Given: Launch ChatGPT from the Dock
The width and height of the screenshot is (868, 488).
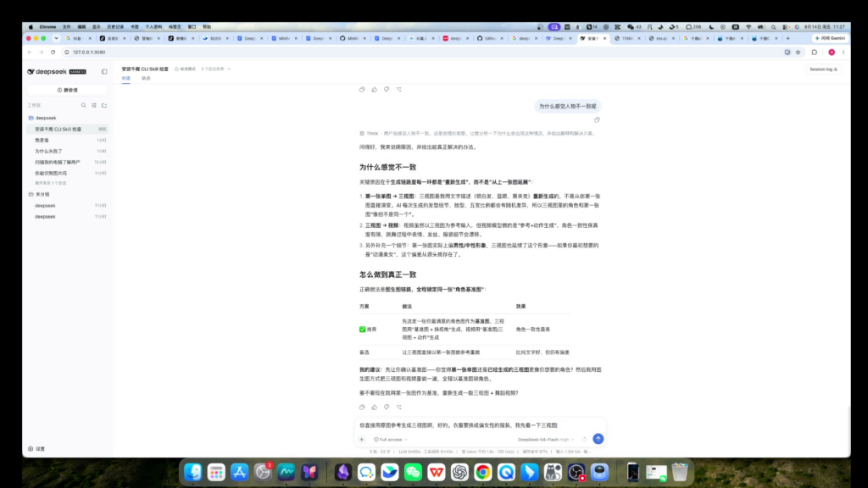Looking at the screenshot, I should (x=459, y=472).
